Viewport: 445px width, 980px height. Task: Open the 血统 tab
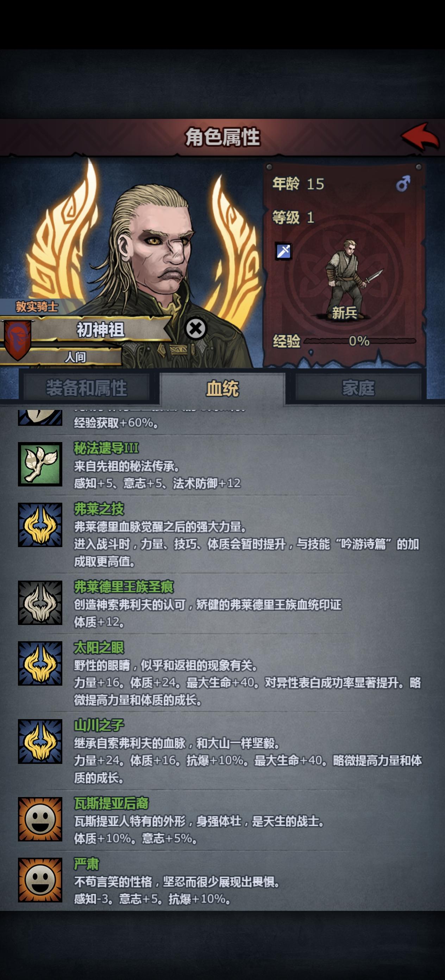click(x=222, y=388)
